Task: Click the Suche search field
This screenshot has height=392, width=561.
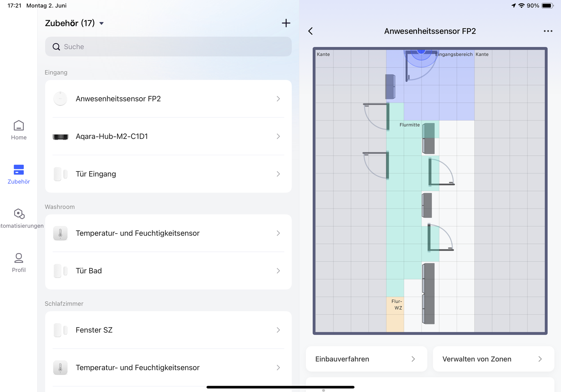Action: 168,47
